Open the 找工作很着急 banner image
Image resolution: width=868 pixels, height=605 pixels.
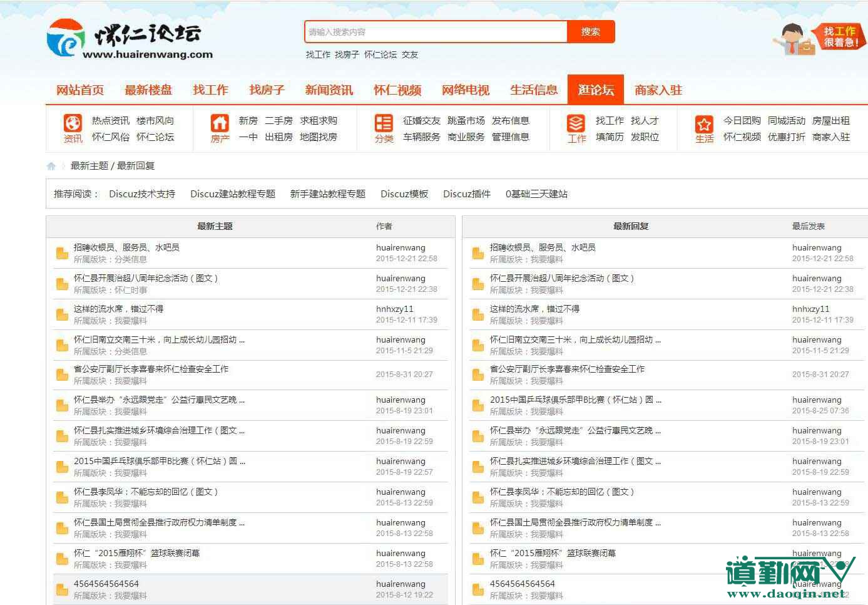819,39
